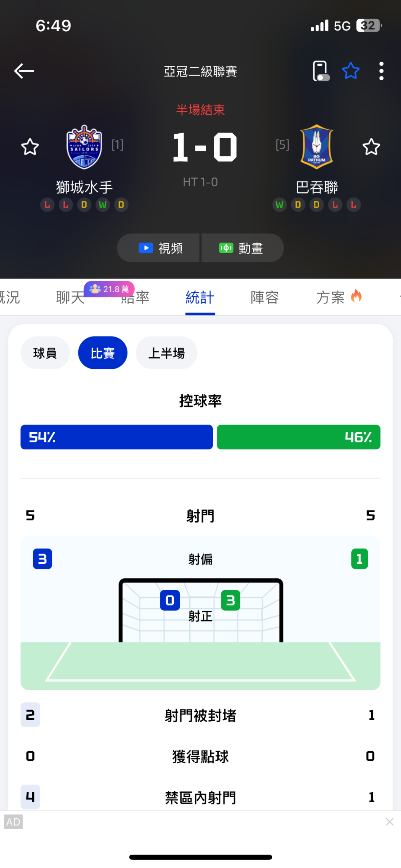
Task: Open the BG Pathum team logo
Action: (317, 147)
